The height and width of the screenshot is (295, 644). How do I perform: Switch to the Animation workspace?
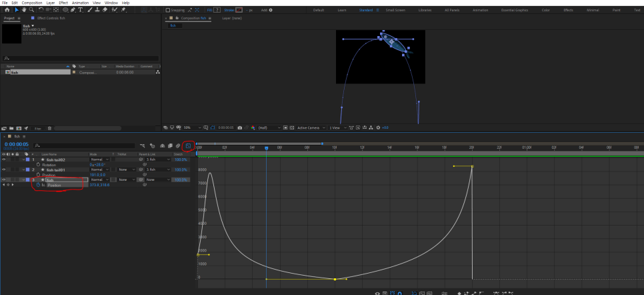(481, 10)
